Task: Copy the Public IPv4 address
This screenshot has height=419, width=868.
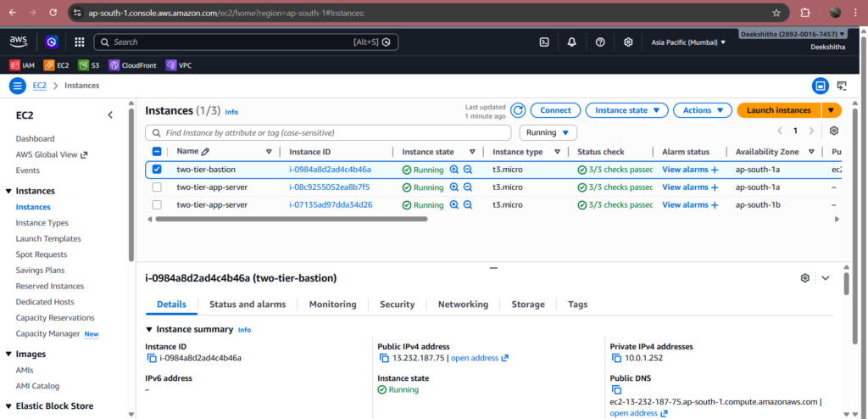Action: click(384, 358)
